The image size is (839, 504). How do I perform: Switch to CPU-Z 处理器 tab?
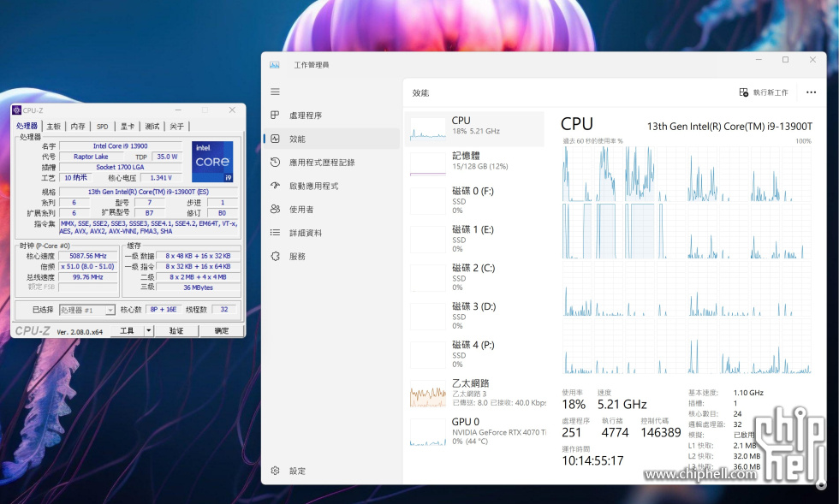[27, 126]
